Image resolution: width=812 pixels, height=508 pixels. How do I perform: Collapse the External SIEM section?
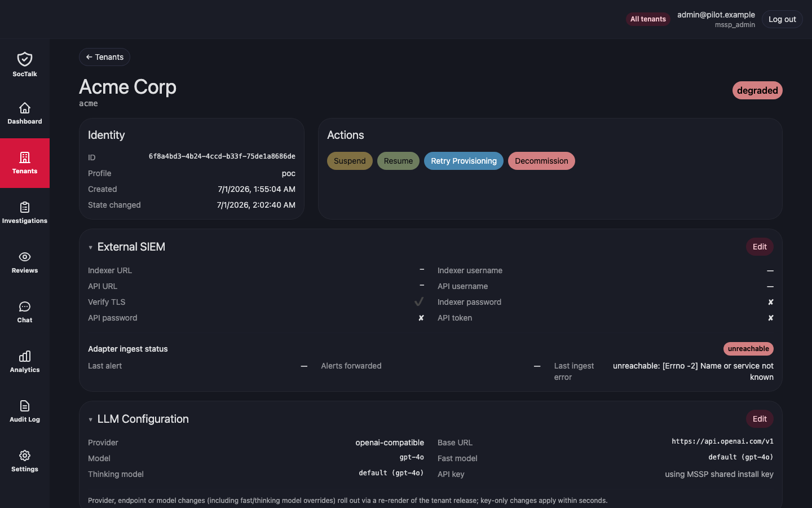pyautogui.click(x=90, y=247)
